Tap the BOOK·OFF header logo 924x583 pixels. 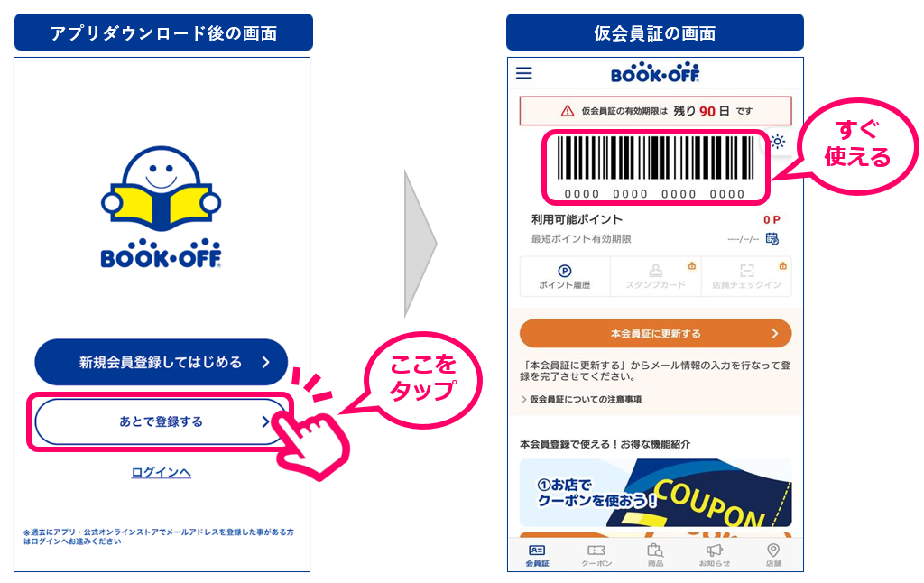coord(655,72)
